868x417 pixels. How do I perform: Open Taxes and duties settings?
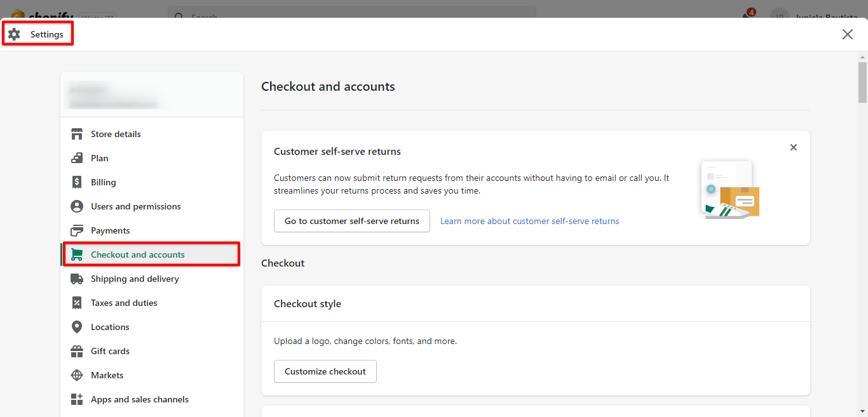pyautogui.click(x=124, y=303)
